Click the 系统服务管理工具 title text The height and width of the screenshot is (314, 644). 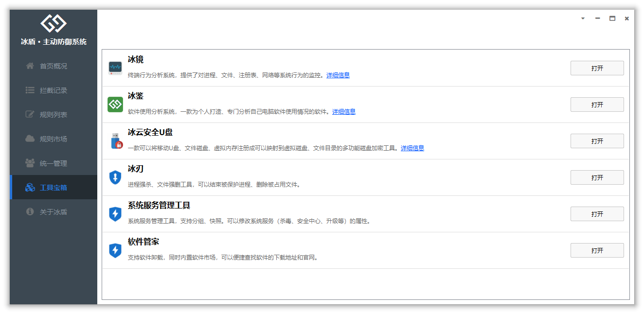(x=159, y=206)
